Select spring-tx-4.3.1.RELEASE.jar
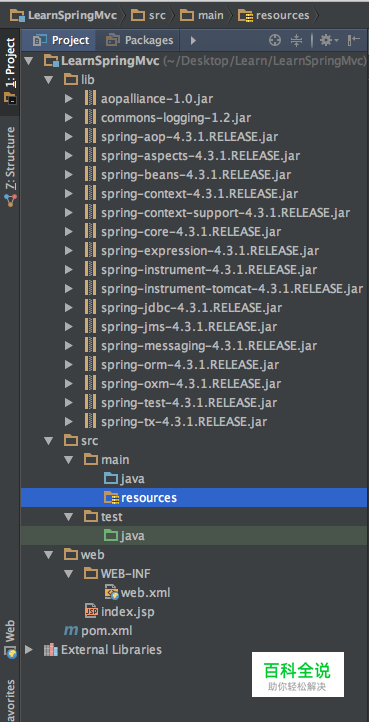The width and height of the screenshot is (369, 722). pos(184,421)
